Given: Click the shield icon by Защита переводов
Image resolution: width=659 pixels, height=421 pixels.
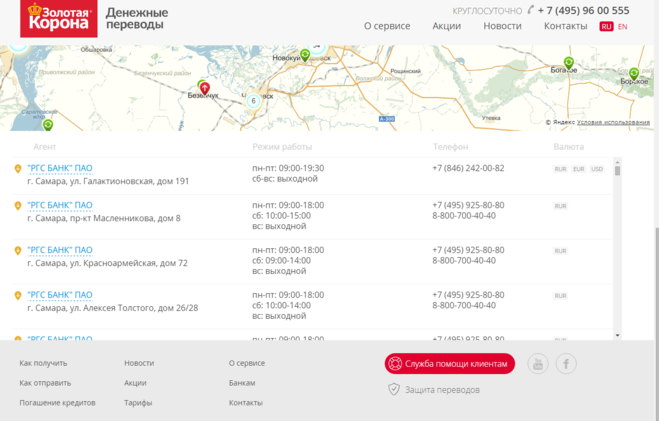Looking at the screenshot, I should tap(394, 389).
